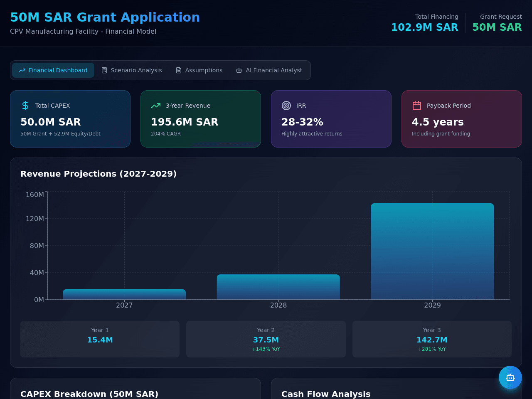
Task: Switch to the Financial Dashboard tab
Action: pyautogui.click(x=53, y=70)
